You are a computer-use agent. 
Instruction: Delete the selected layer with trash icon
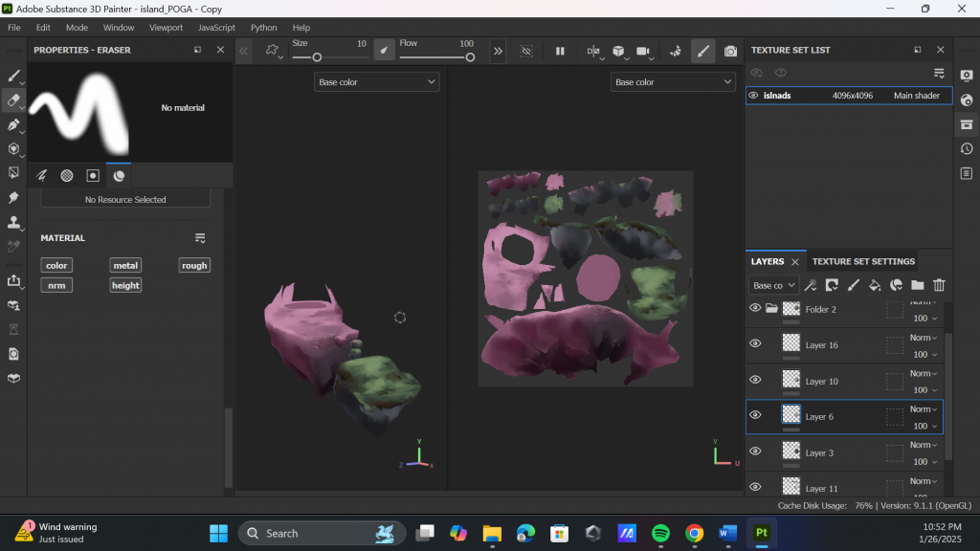point(939,285)
